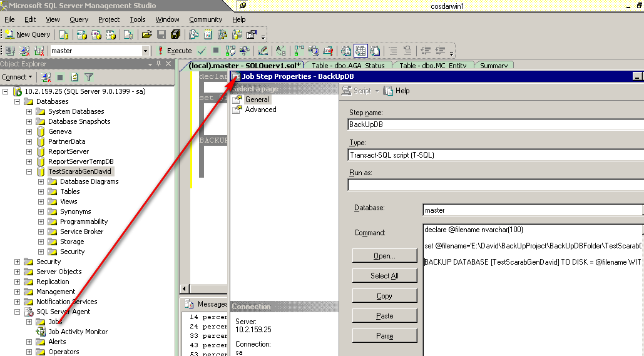Expand the Geneva database node
The image size is (644, 356).
(29, 132)
